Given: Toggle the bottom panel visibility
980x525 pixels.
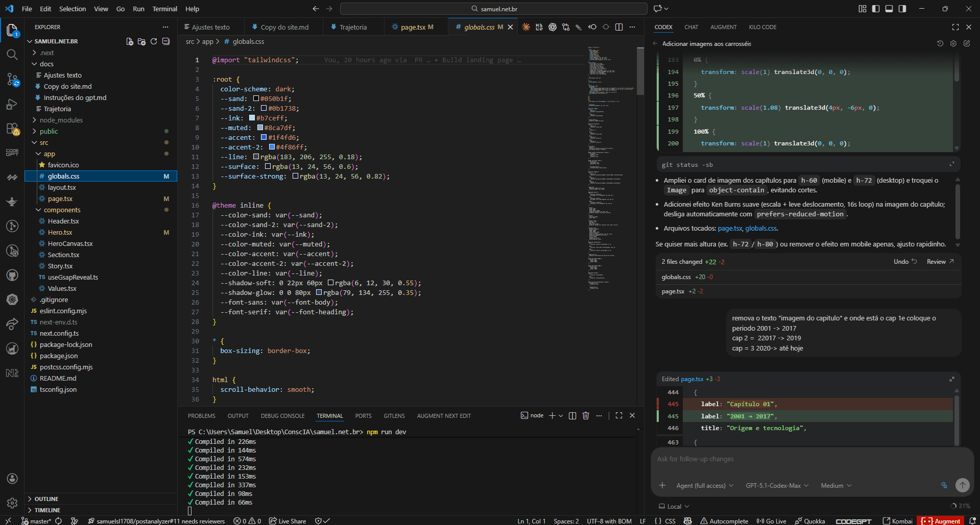Looking at the screenshot, I should click(889, 9).
